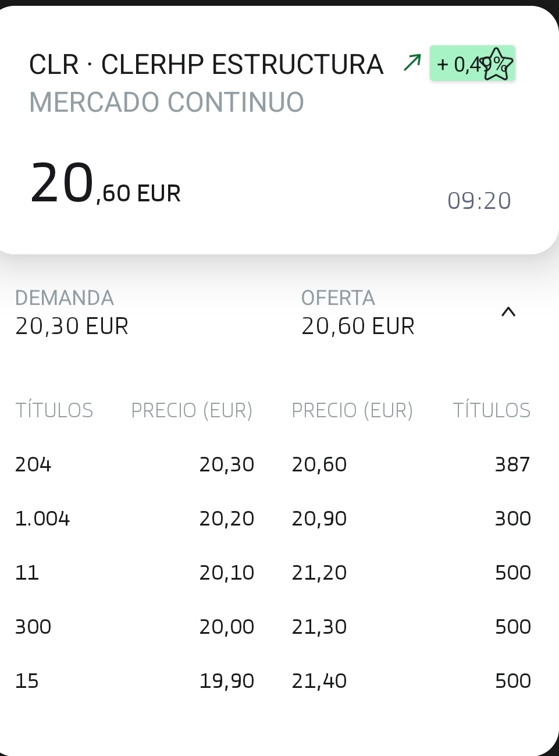
Task: Tap the DEMANDA 20,30 EUR summary
Action: coord(72,313)
